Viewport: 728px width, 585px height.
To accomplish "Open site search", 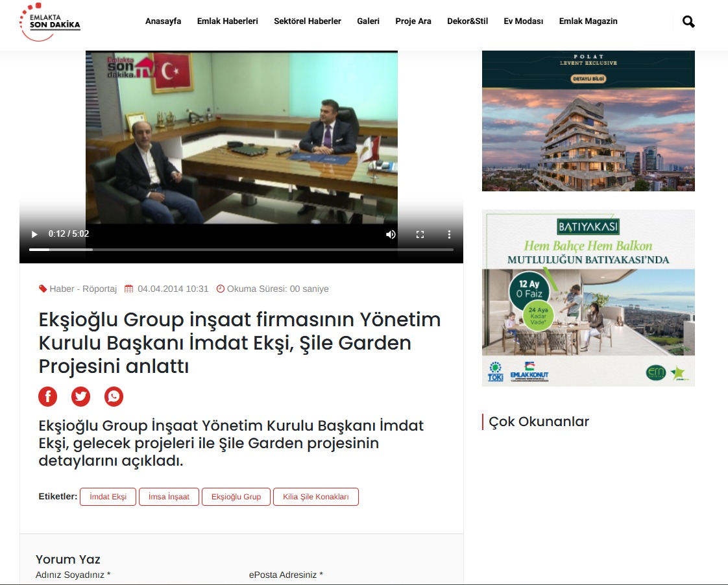I will 687,21.
